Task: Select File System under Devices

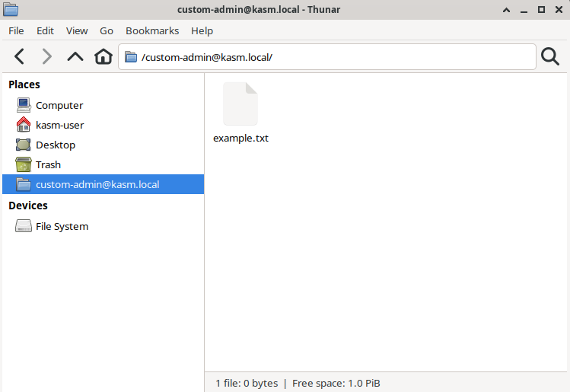Action: coord(62,226)
